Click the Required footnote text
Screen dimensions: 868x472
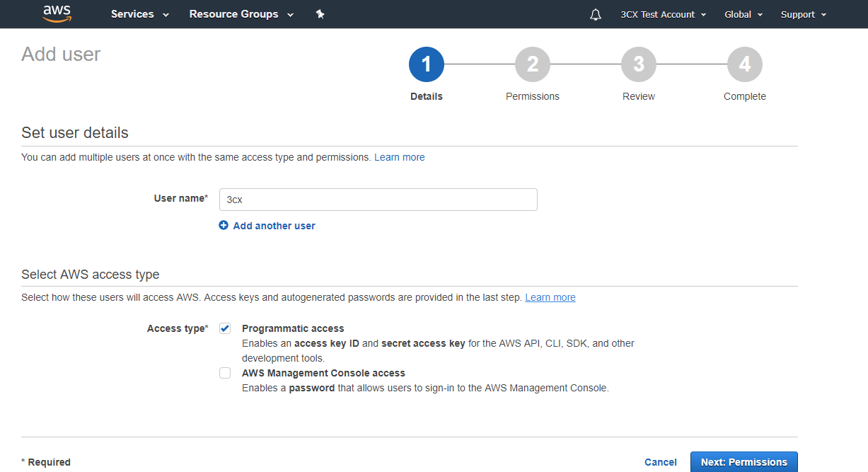click(46, 462)
